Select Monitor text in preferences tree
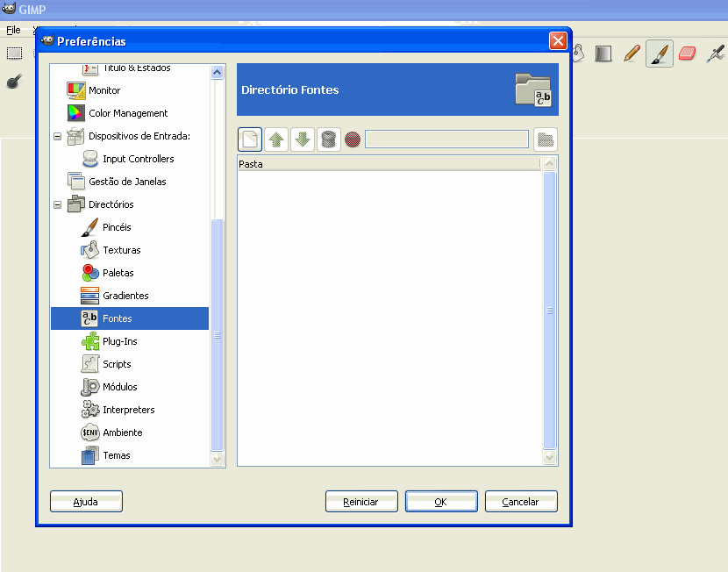Screen dimensions: 728x572 [104, 90]
